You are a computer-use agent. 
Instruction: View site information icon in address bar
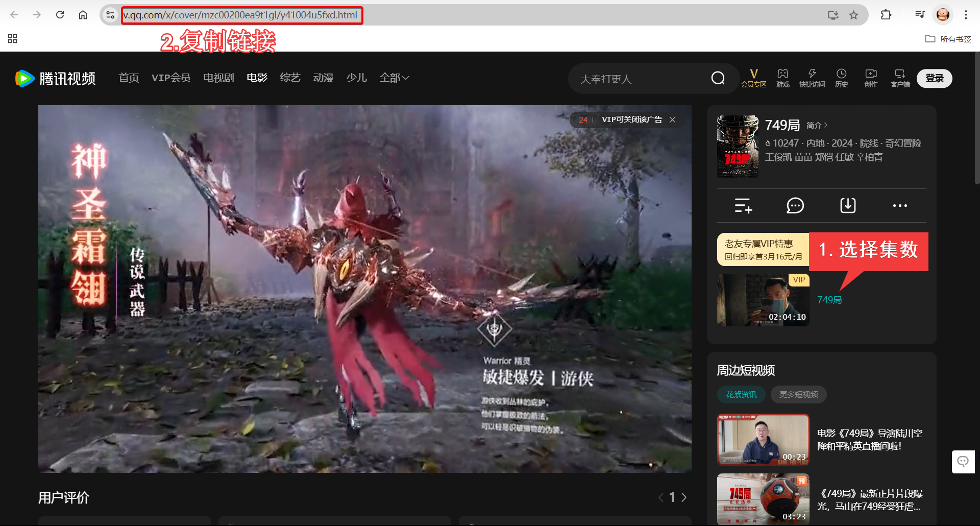[110, 15]
